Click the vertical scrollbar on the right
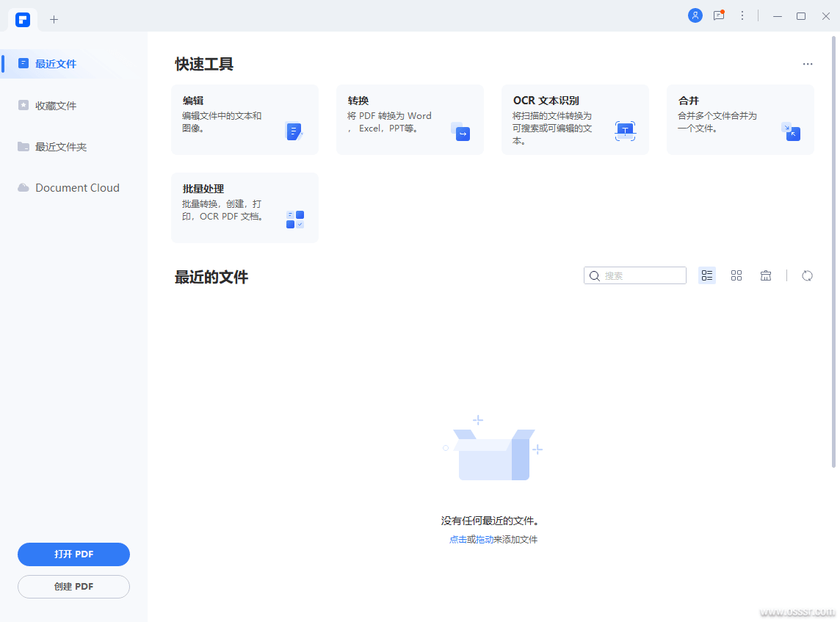The height and width of the screenshot is (622, 840). [x=833, y=250]
